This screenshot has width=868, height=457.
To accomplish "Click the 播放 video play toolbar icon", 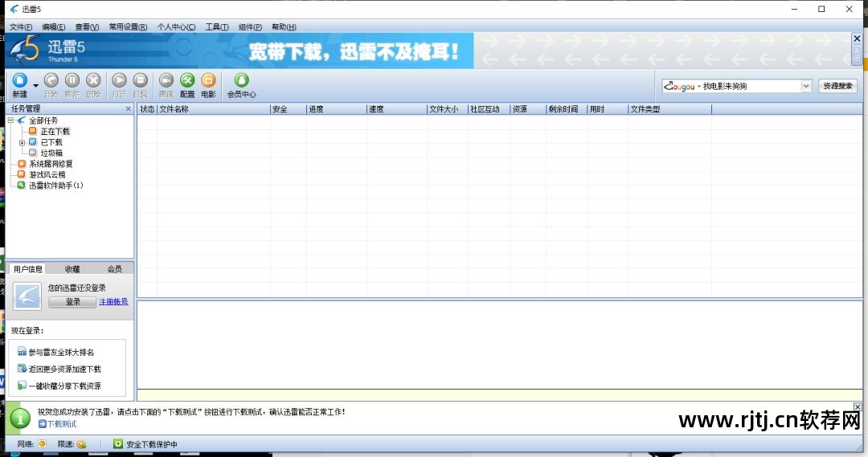I will tap(166, 81).
